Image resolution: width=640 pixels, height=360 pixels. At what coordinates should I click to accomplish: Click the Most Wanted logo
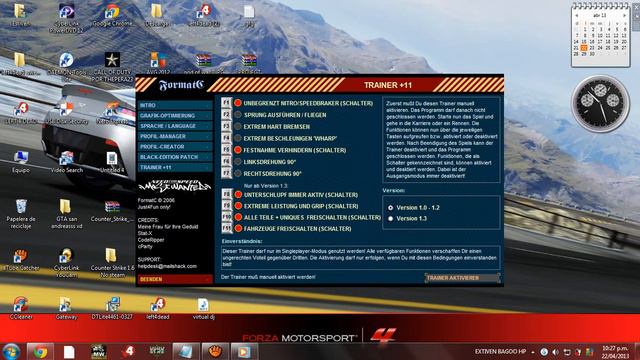point(175,186)
